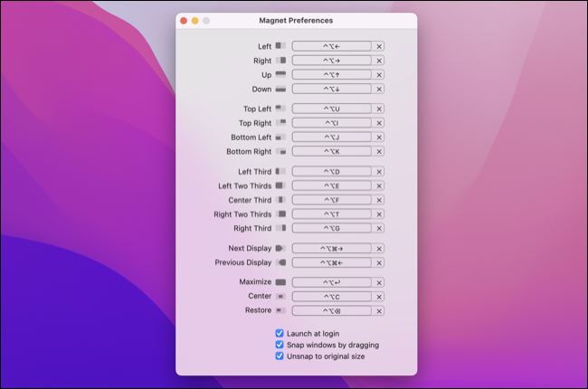Clear the Bottom Left shortcut
The image size is (588, 389).
coord(379,138)
